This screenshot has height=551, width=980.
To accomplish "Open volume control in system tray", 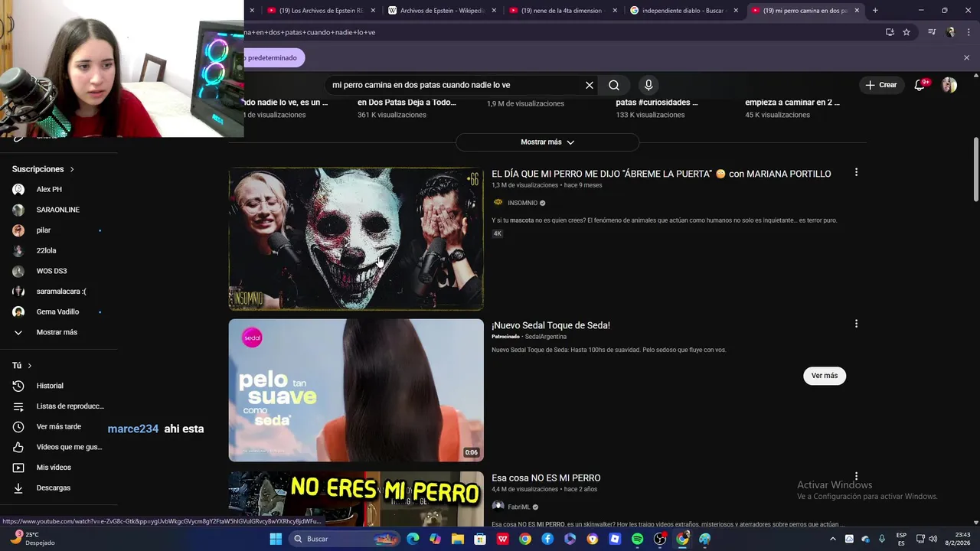I will [933, 539].
